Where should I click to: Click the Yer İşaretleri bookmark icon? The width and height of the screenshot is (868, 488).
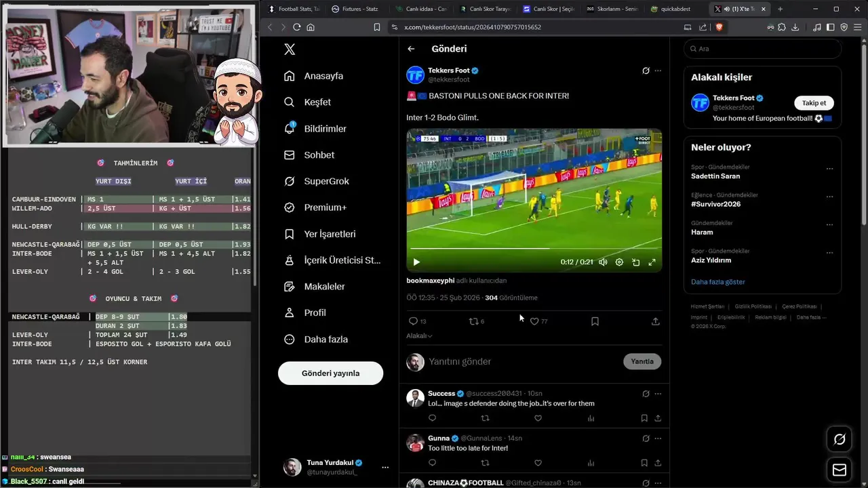290,234
